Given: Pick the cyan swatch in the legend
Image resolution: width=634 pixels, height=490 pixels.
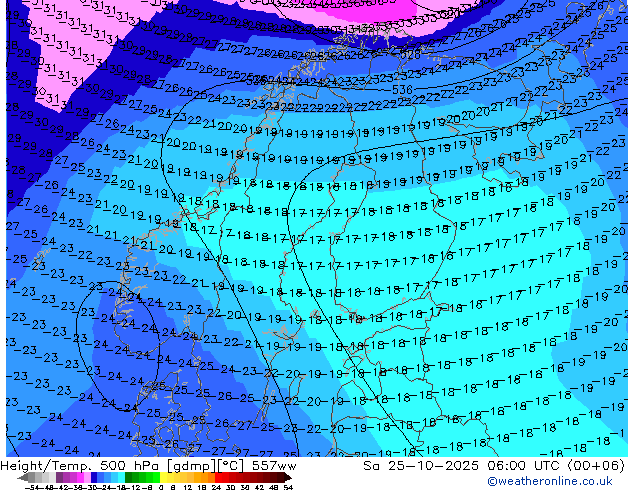Looking at the screenshot, I should (x=121, y=477).
